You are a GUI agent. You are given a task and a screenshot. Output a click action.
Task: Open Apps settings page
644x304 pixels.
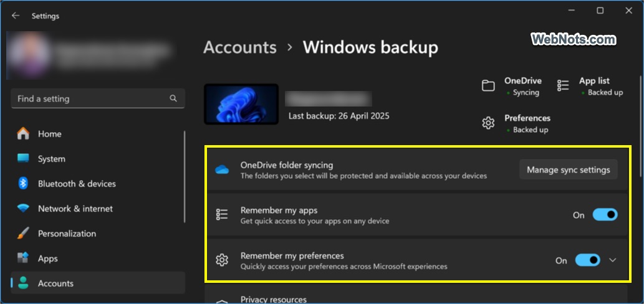point(98,259)
